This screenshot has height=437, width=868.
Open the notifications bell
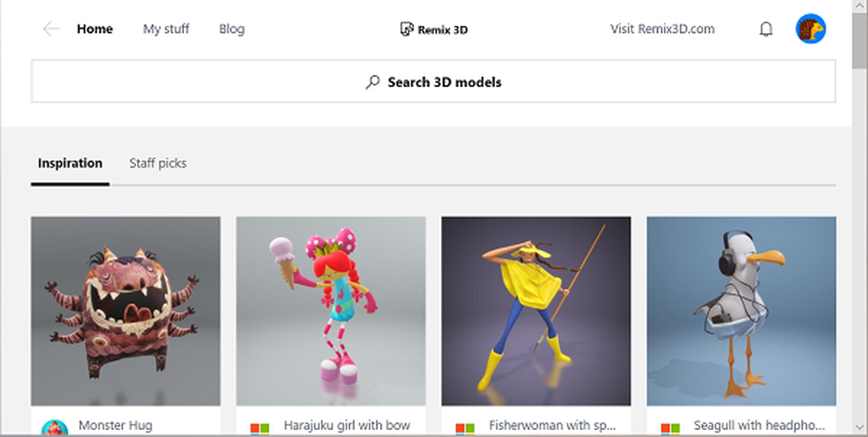point(766,29)
